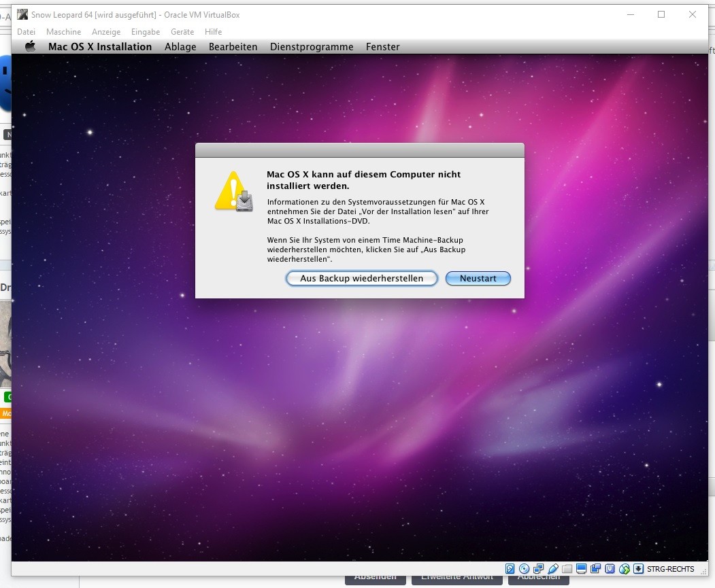The width and height of the screenshot is (715, 588).
Task: Click the VirtualBox window title icon
Action: [x=22, y=14]
